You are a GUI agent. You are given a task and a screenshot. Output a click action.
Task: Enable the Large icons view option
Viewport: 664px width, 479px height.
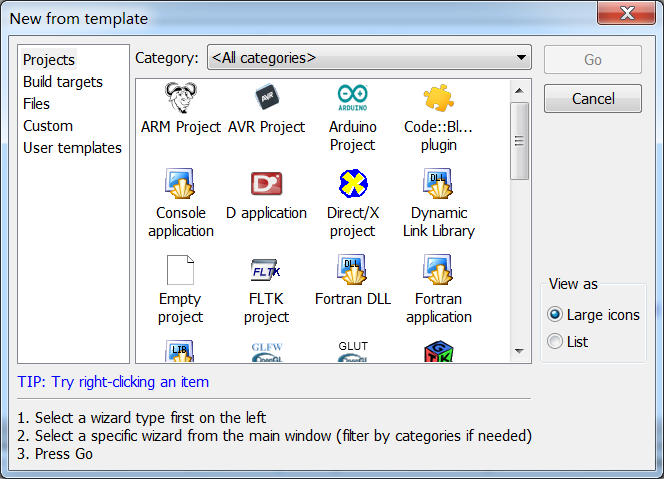(x=556, y=315)
